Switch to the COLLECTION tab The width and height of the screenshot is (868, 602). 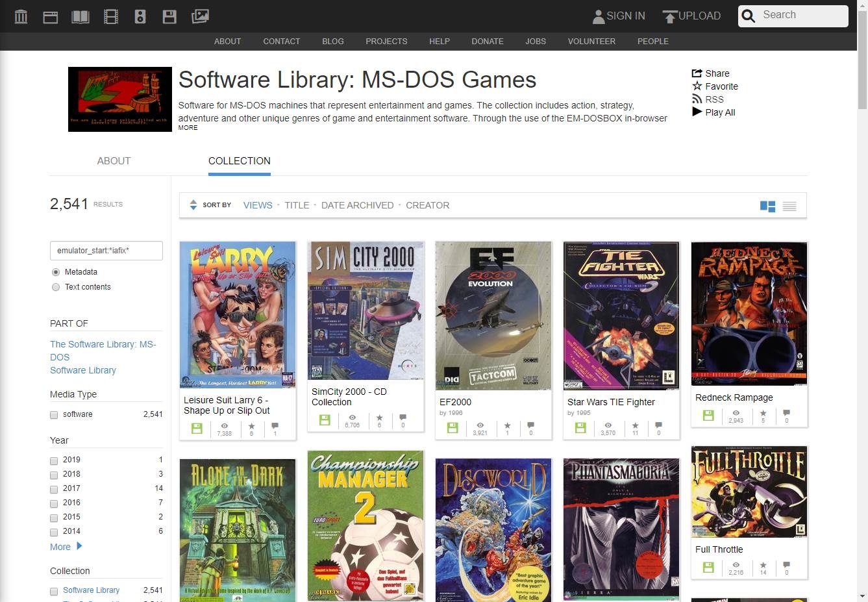click(240, 161)
